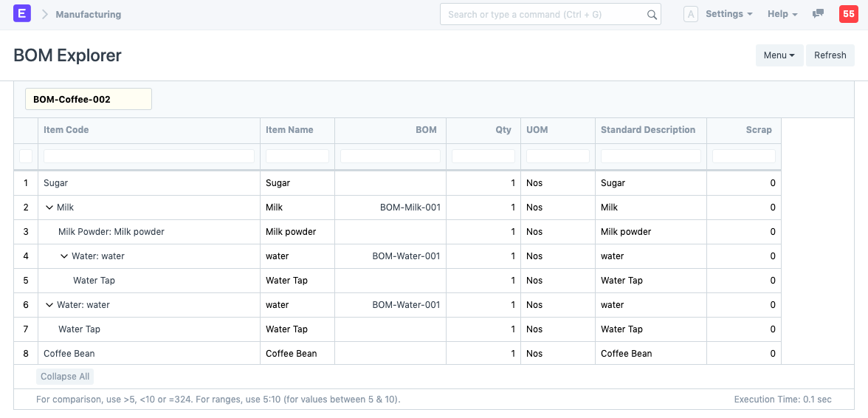Click the BOM-Coffee-002 filter field
Image resolution: width=868 pixels, height=418 pixels.
89,99
